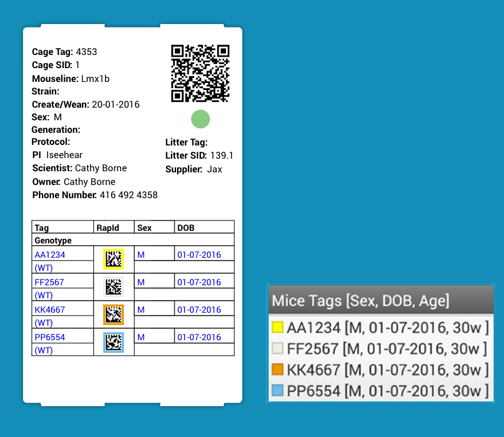The height and width of the screenshot is (437, 504).
Task: Click the (WT) genotype under PP6554
Action: coord(44,351)
